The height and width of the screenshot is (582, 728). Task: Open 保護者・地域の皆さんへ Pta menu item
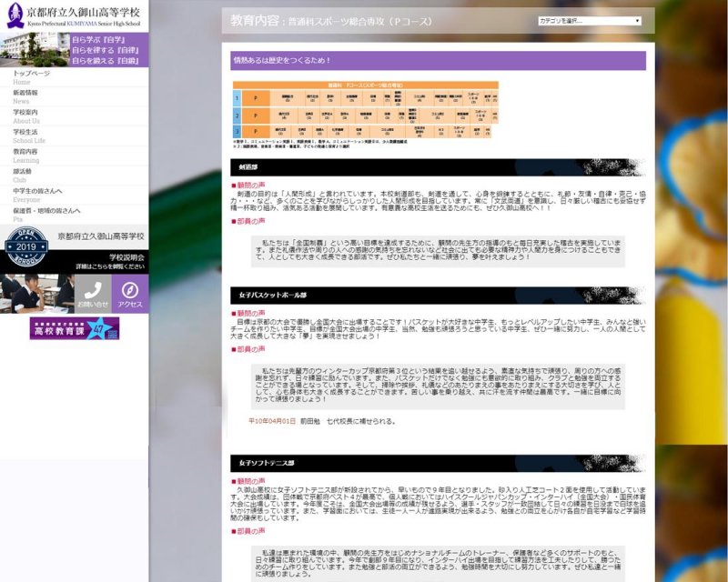tap(48, 215)
